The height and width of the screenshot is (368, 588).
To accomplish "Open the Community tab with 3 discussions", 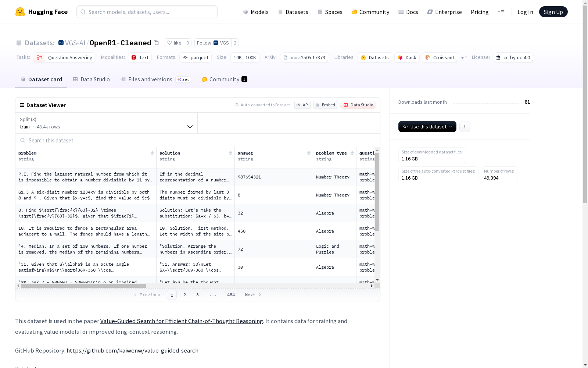I will coord(224,79).
